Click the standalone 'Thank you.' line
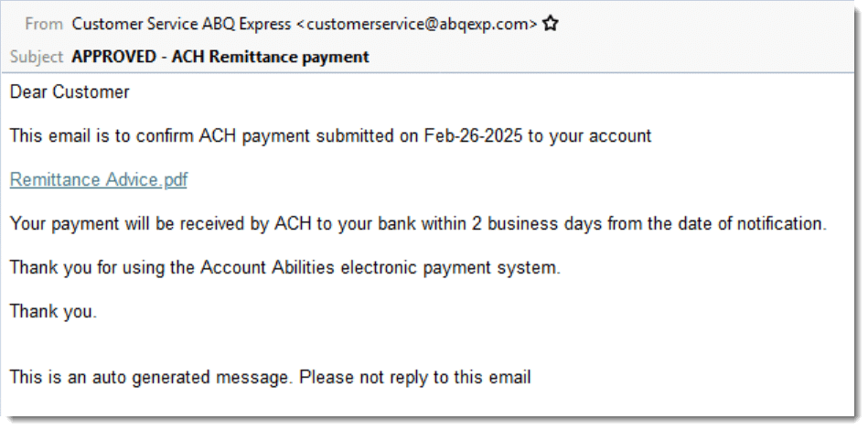The width and height of the screenshot is (868, 430). click(53, 312)
